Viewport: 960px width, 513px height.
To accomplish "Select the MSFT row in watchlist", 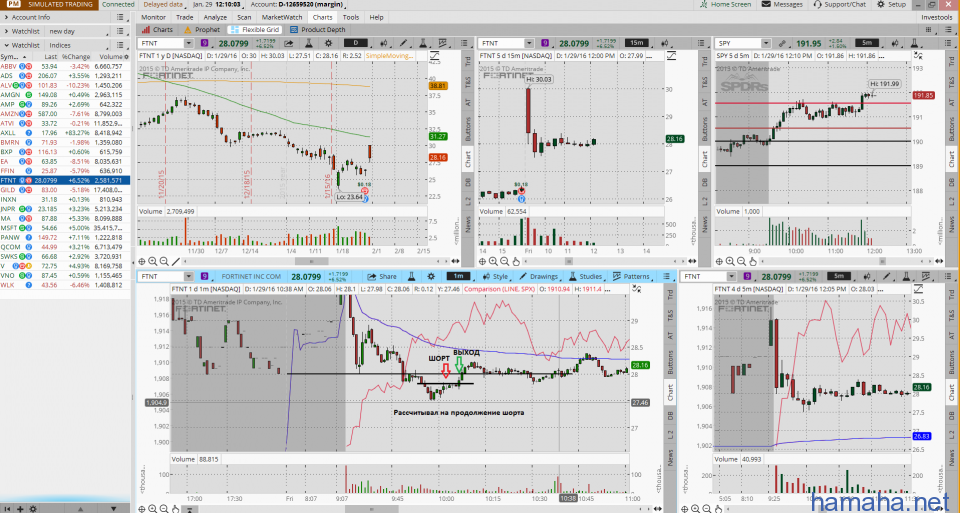I will coord(66,228).
